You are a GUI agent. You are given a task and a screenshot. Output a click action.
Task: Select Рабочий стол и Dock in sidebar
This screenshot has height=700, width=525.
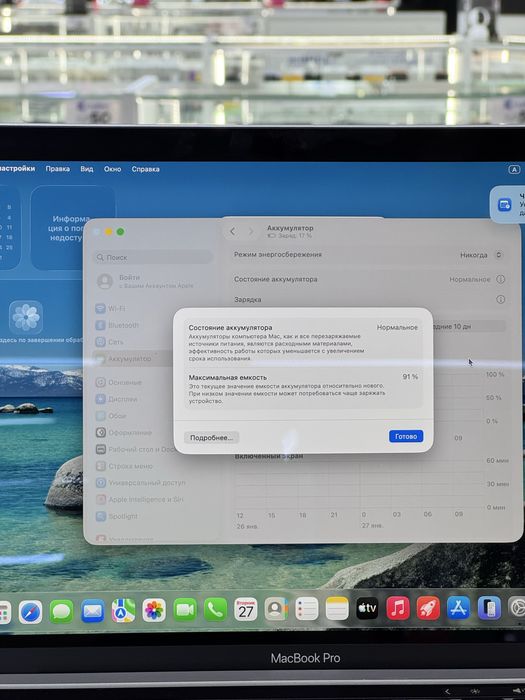136,449
